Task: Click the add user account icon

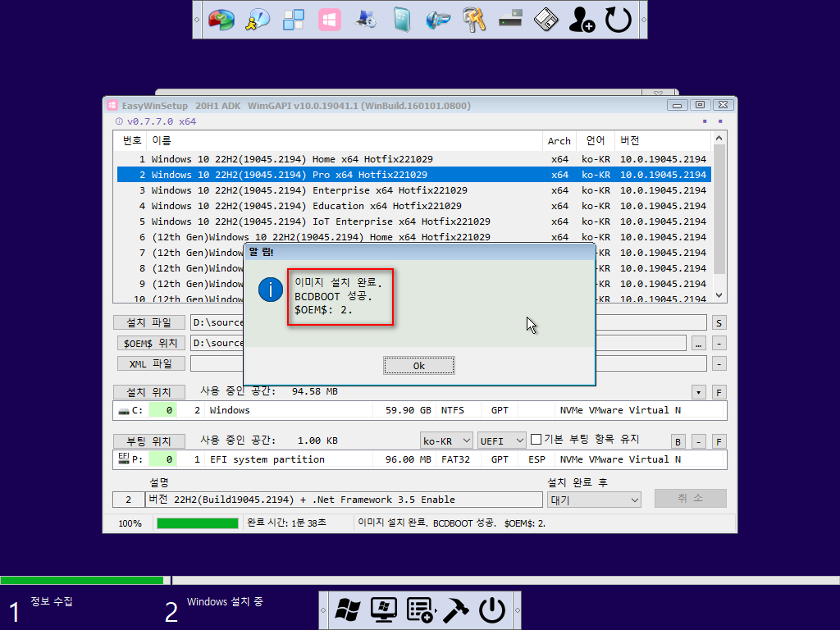Action: [582, 21]
